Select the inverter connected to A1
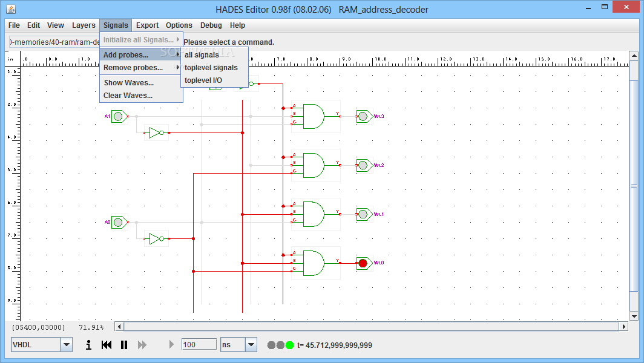644x363 pixels. pyautogui.click(x=156, y=132)
